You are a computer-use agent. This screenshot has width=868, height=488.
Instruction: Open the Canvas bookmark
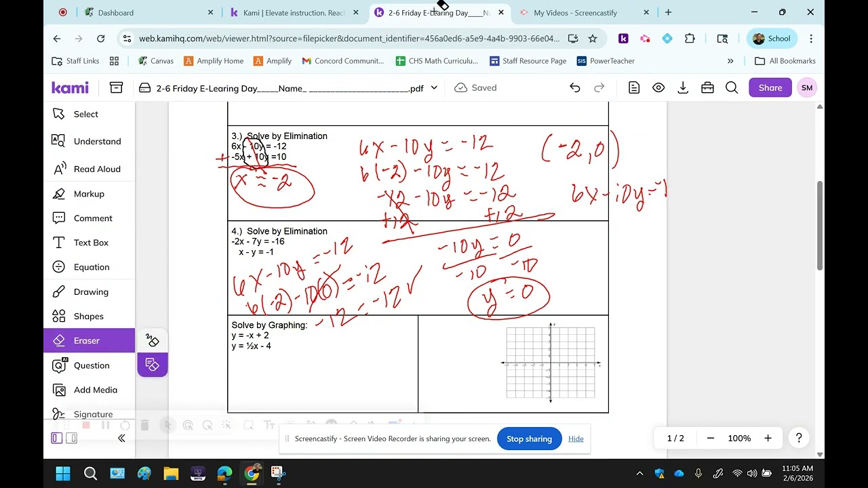click(x=156, y=61)
